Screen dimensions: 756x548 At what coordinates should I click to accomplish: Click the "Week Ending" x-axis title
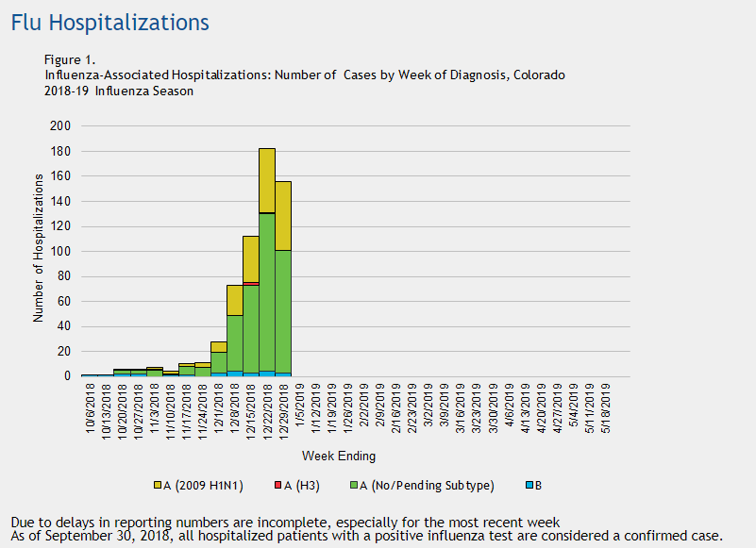(345, 457)
